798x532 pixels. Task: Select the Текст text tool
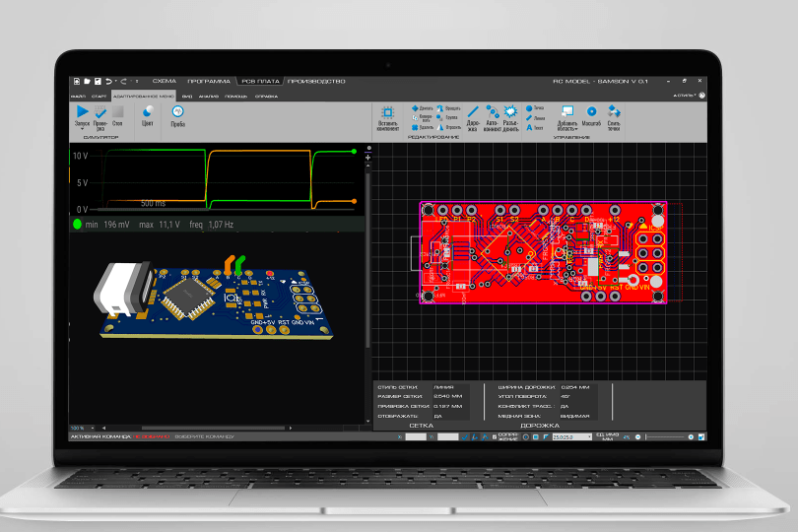click(534, 127)
